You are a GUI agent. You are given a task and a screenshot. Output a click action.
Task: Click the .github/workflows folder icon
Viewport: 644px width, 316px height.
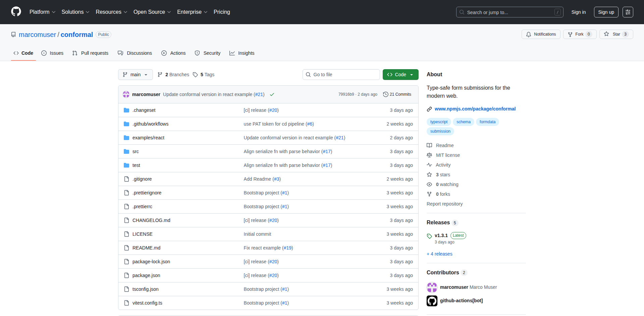126,124
